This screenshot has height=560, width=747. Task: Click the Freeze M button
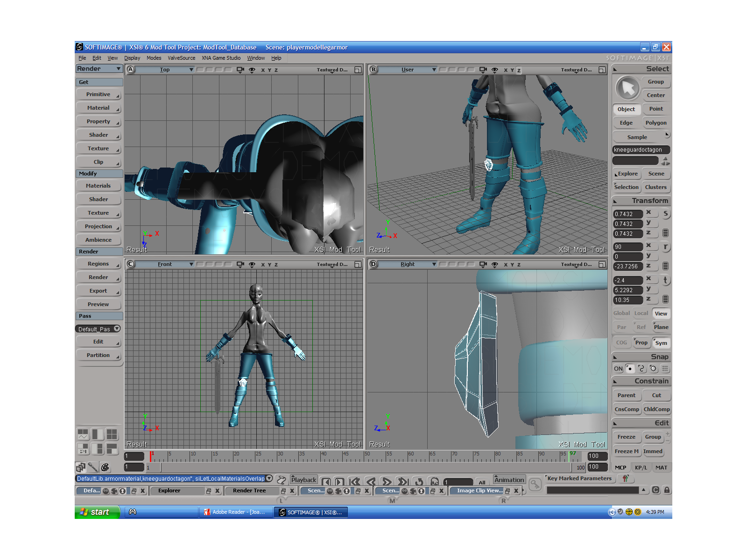626,451
